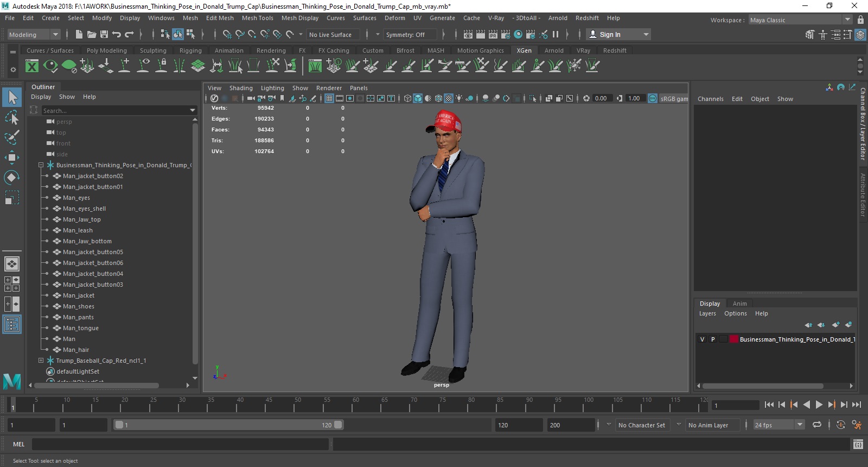868x467 pixels.
Task: Open Outliner Display menu
Action: pyautogui.click(x=41, y=97)
